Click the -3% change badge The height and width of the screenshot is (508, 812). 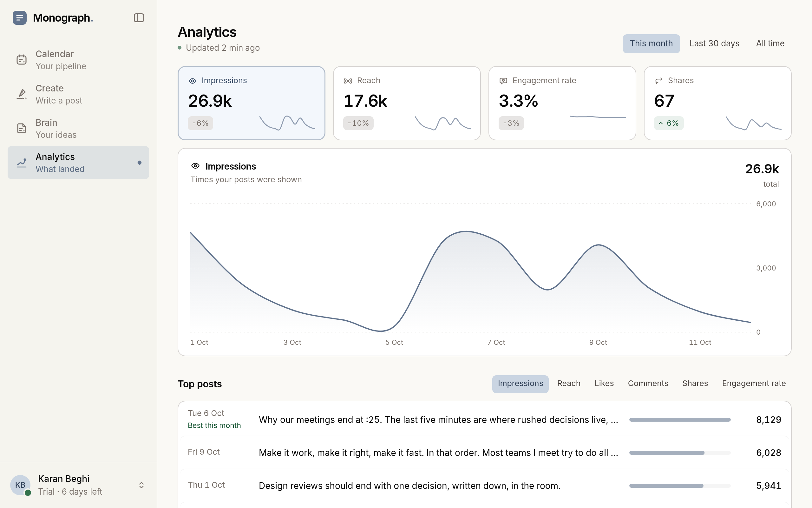point(511,123)
